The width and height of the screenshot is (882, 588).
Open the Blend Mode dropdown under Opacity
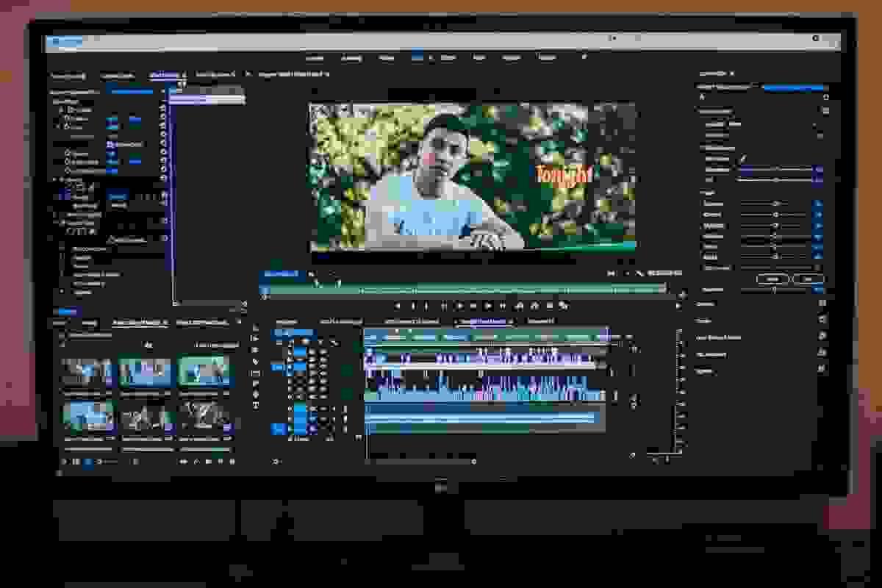pos(118,206)
